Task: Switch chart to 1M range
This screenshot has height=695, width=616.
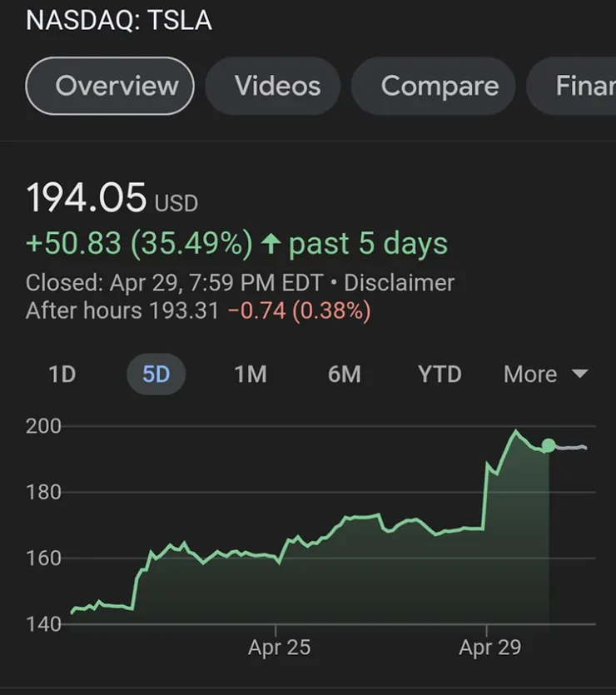Action: pos(250,375)
